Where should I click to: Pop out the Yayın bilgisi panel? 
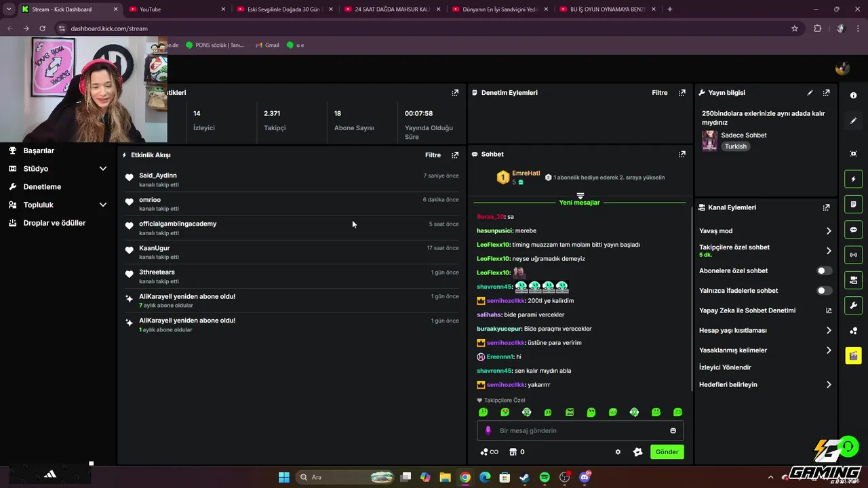pos(826,93)
